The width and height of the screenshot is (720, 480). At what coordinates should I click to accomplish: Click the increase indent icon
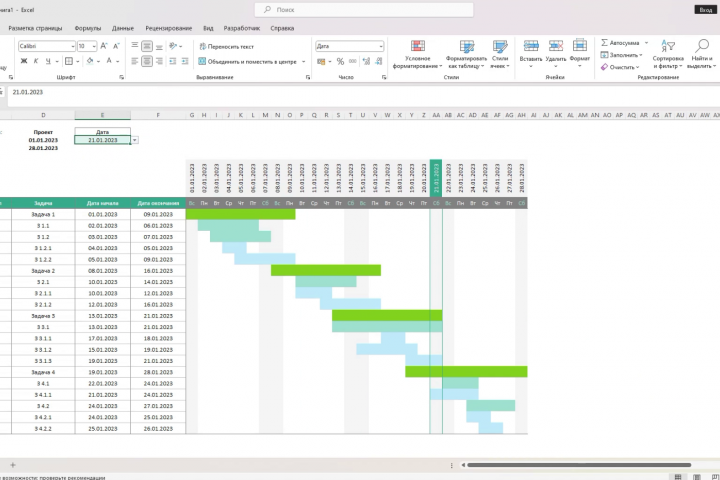185,61
